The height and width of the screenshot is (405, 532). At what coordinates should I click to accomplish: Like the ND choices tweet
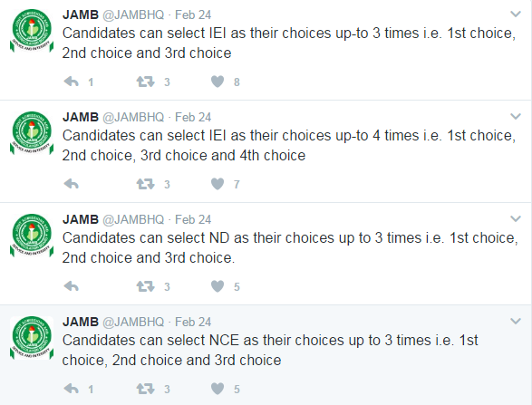[218, 286]
